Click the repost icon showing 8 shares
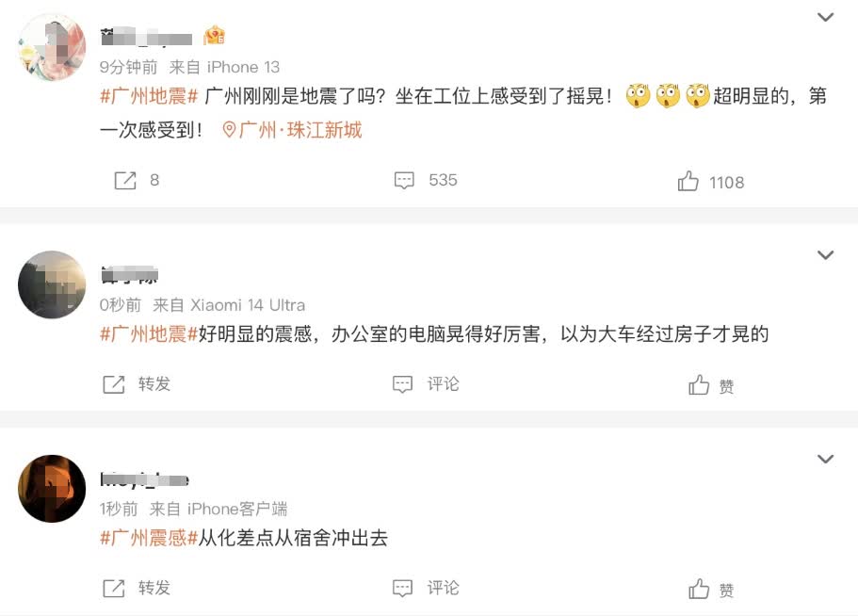The height and width of the screenshot is (616, 858). coord(125,180)
